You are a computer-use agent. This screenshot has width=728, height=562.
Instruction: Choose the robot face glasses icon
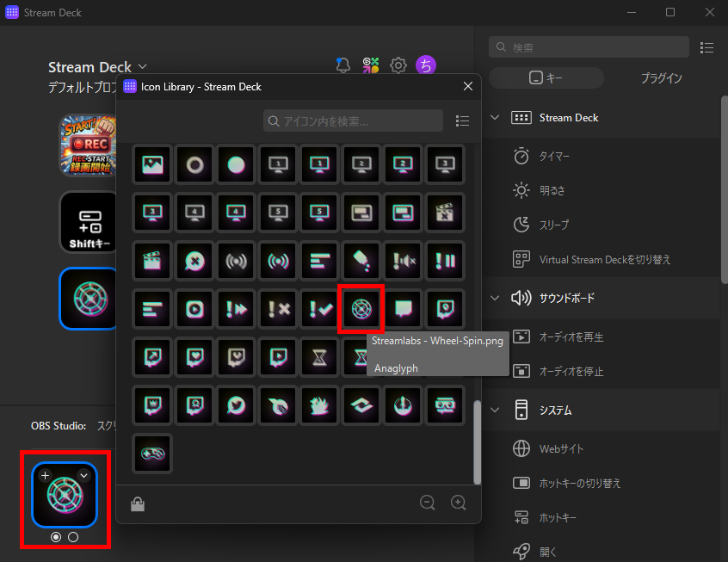click(445, 405)
